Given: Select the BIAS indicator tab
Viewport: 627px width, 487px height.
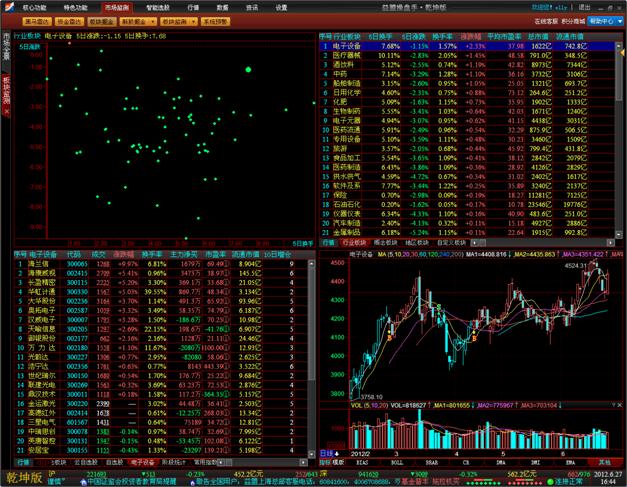Looking at the screenshot, I should [x=362, y=463].
